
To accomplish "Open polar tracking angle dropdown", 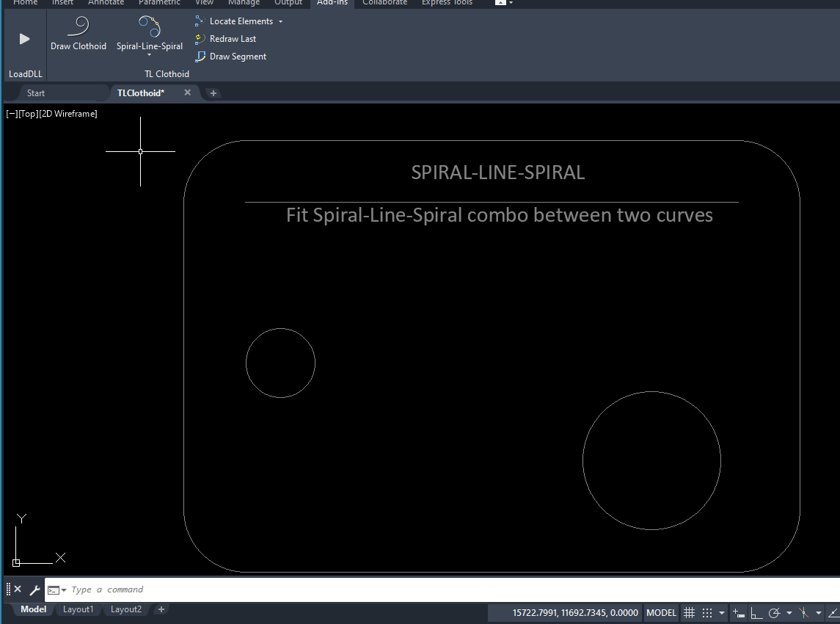I will coord(789,613).
